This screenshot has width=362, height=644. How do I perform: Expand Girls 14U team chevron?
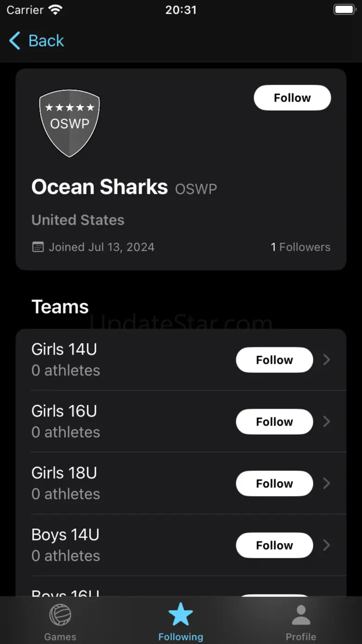(327, 360)
